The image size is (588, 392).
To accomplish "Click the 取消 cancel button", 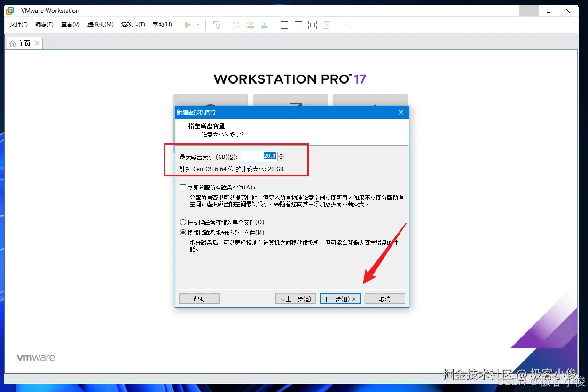I will coord(385,298).
